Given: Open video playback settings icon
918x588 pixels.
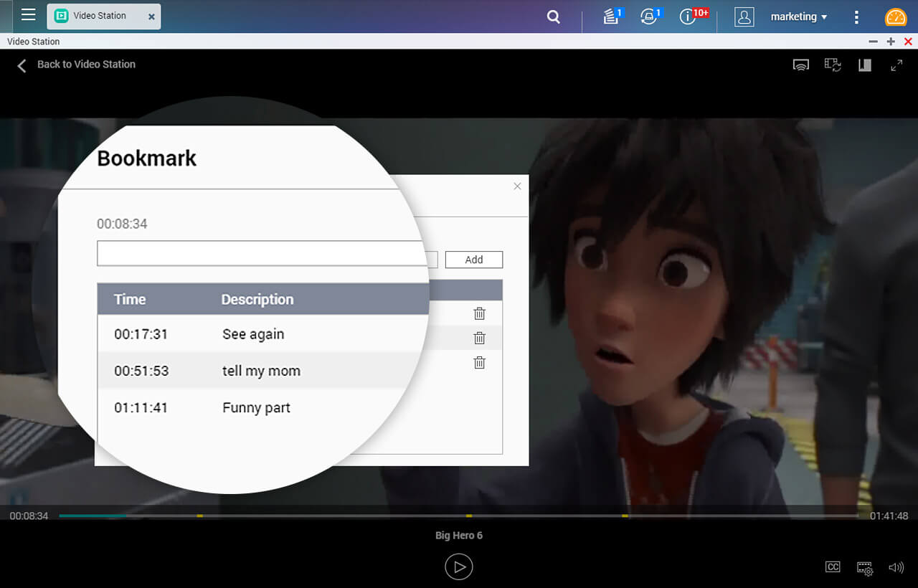Looking at the screenshot, I should tap(865, 568).
